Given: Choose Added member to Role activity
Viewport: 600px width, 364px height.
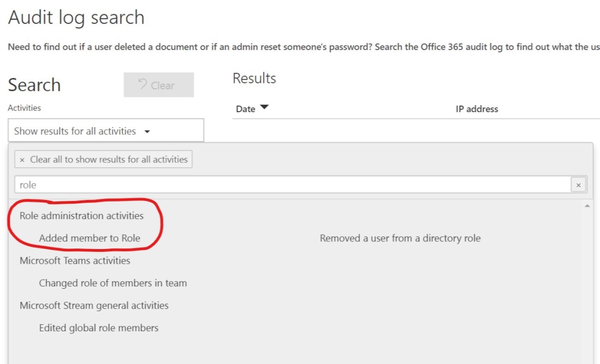Looking at the screenshot, I should [x=89, y=238].
